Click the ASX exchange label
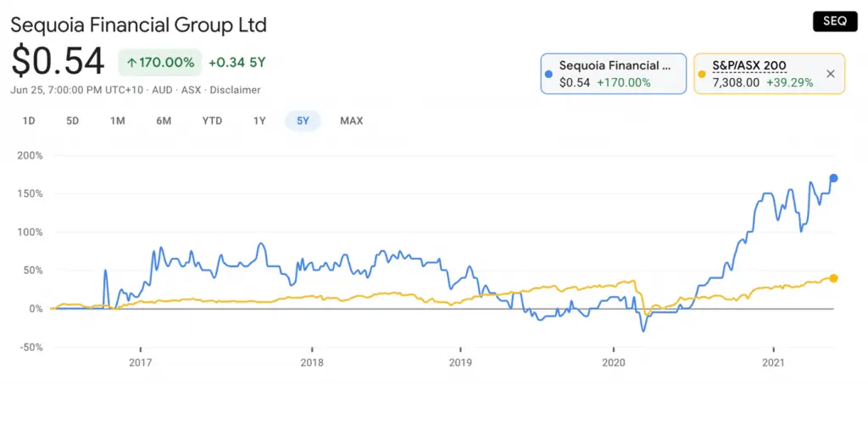The image size is (868, 436). (x=191, y=90)
